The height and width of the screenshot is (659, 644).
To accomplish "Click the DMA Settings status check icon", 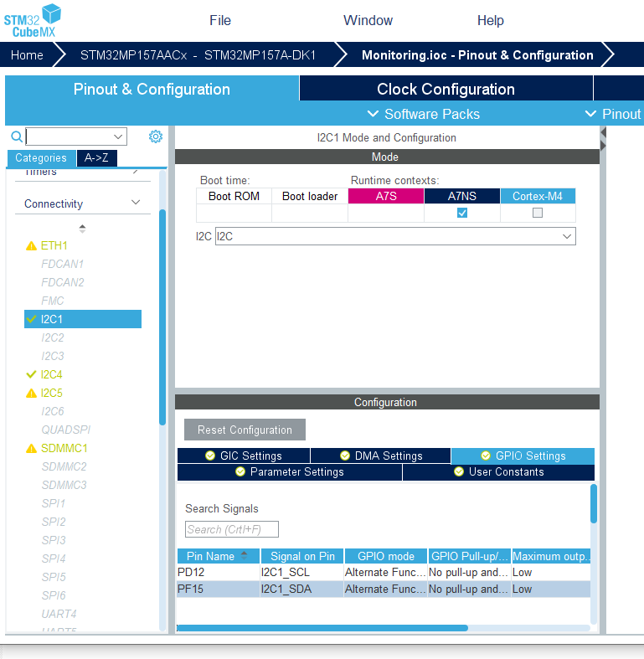I will tap(345, 456).
